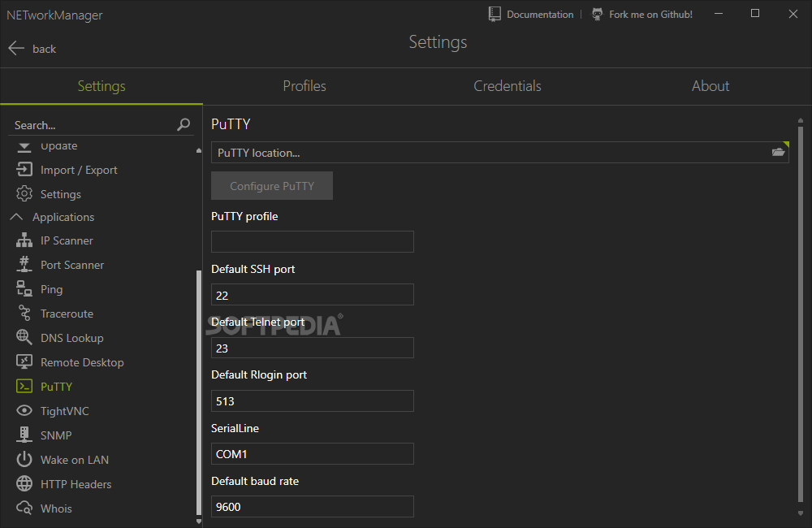The height and width of the screenshot is (528, 812).
Task: Click the SNMP server icon
Action: (24, 435)
